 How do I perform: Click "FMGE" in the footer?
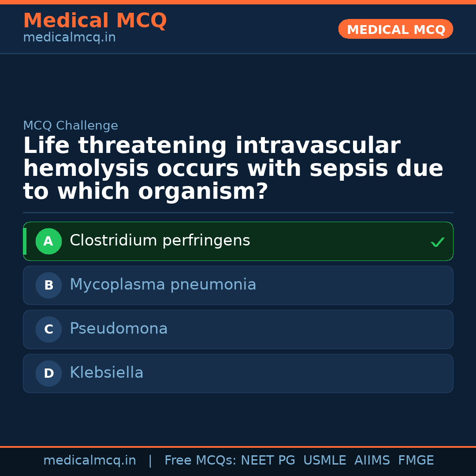pos(416,461)
